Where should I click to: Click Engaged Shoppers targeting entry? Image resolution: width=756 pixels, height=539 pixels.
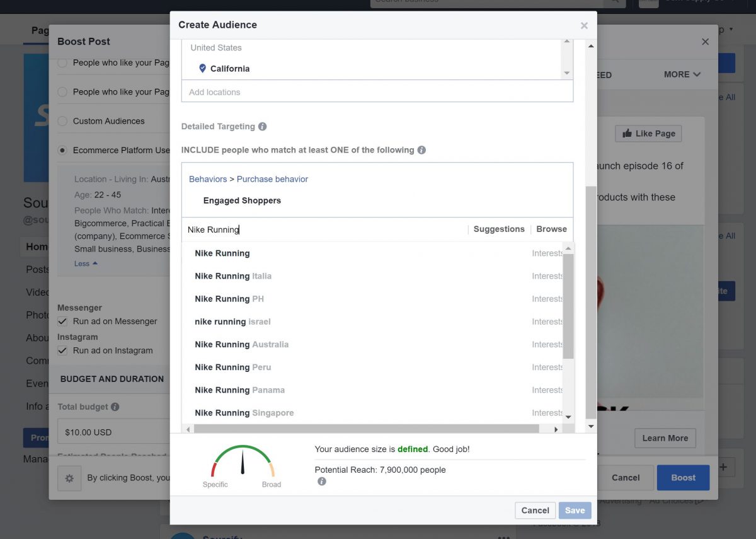pos(242,200)
